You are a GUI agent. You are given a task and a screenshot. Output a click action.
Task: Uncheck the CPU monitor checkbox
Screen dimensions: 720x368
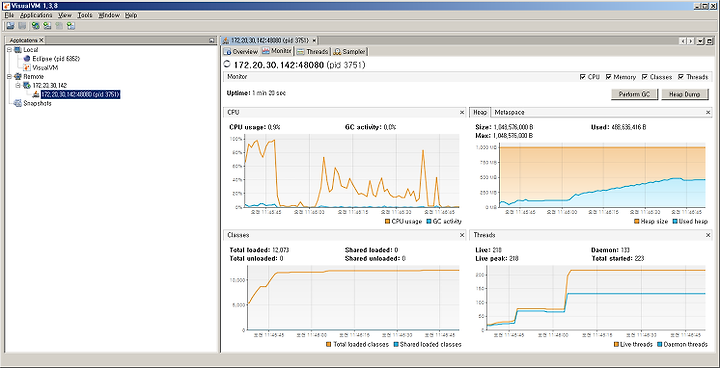point(583,77)
